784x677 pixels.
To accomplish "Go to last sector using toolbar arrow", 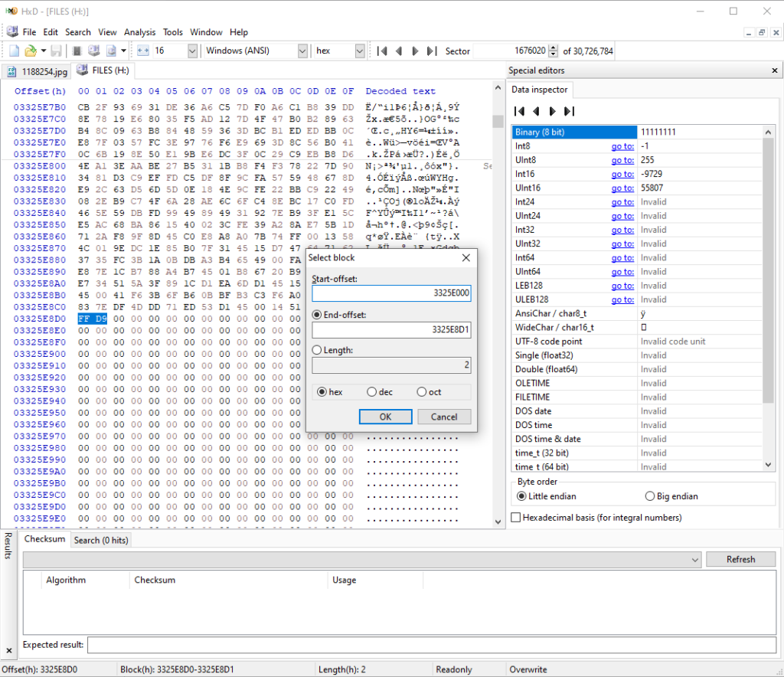I will (x=433, y=51).
